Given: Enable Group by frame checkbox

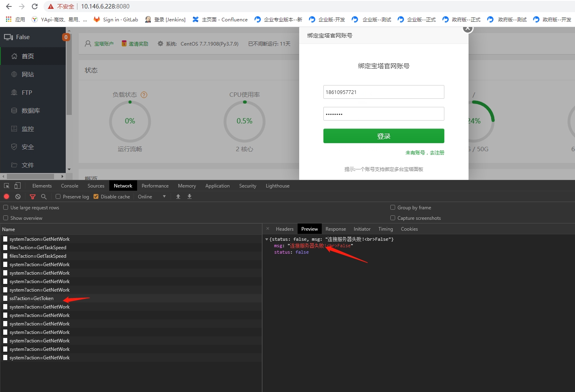Looking at the screenshot, I should point(393,207).
